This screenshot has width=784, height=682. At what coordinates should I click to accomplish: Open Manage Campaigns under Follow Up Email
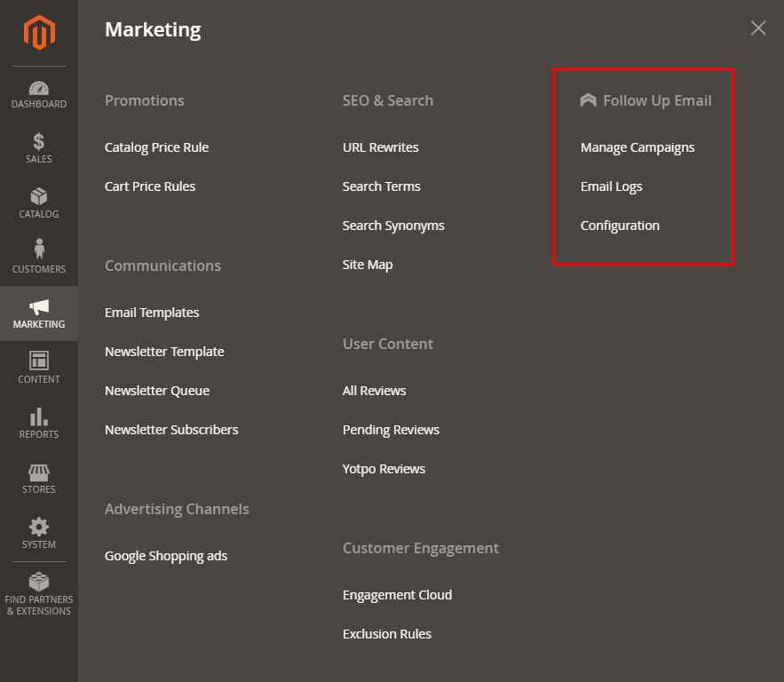pos(637,147)
